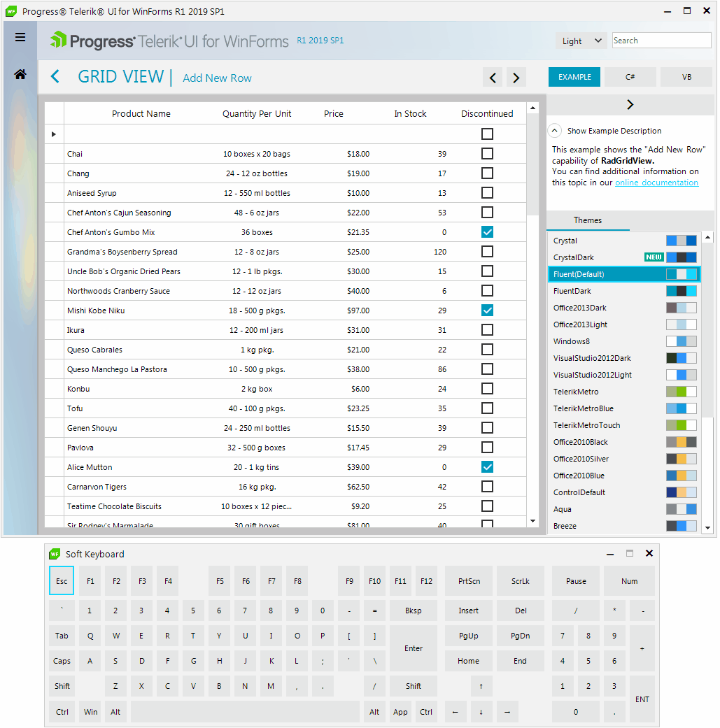The image size is (720, 728).
Task: Go to the next example arrow
Action: [516, 78]
